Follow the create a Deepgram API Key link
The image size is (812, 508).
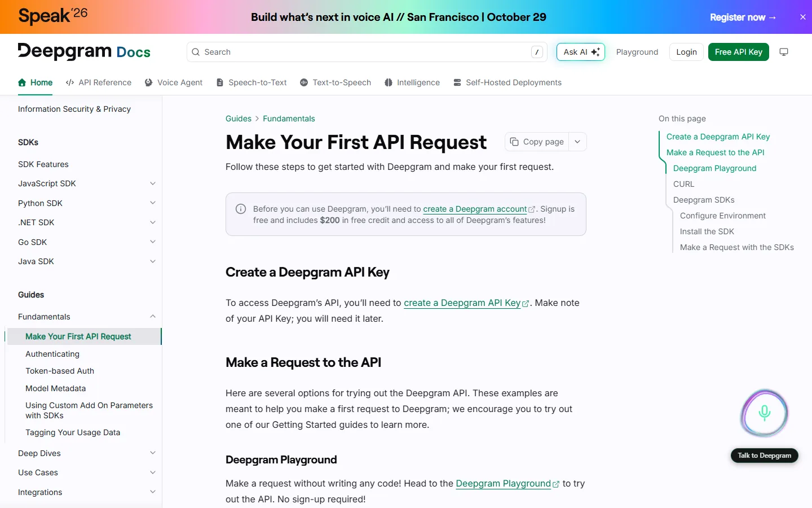pyautogui.click(x=466, y=303)
